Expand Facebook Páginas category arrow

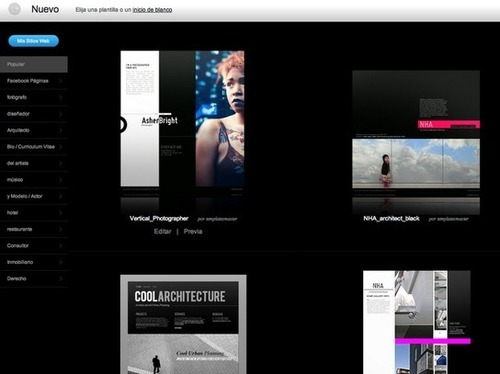click(61, 81)
